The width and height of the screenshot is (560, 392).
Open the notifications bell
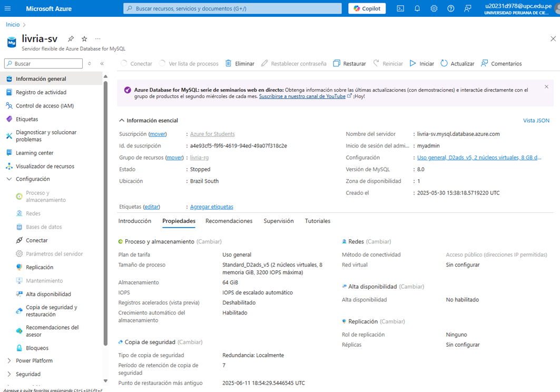[417, 8]
